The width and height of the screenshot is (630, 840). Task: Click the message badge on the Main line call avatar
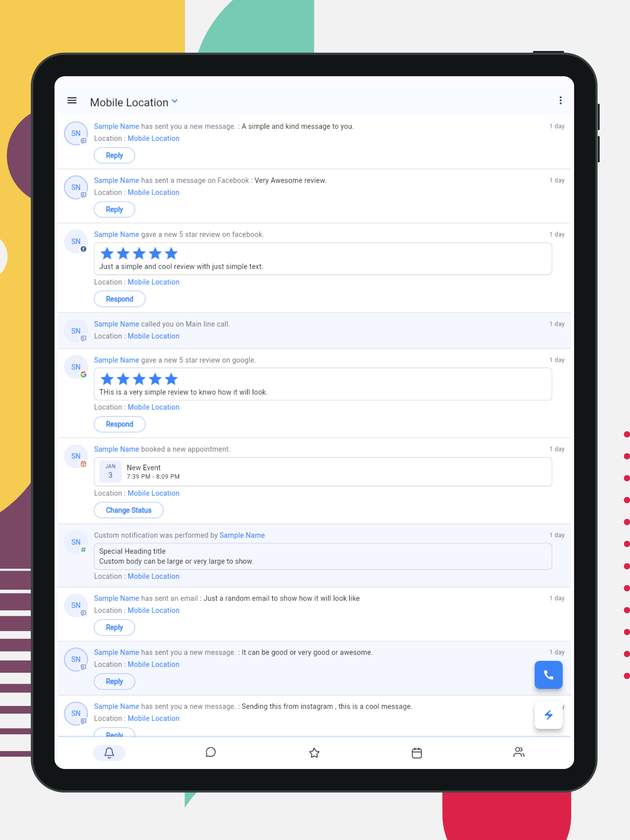tap(84, 338)
